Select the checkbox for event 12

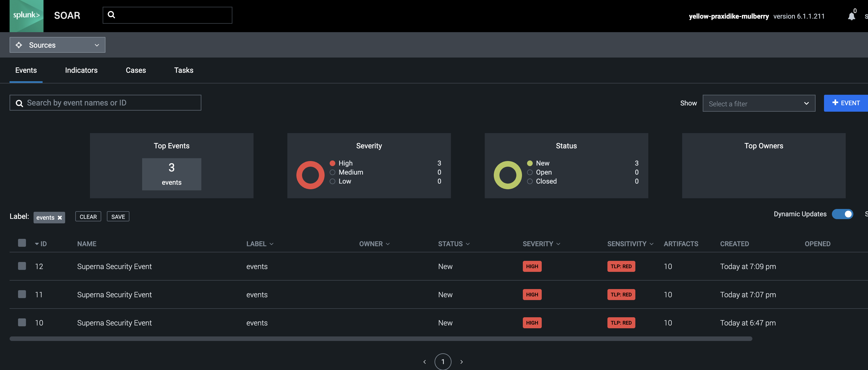point(22,266)
